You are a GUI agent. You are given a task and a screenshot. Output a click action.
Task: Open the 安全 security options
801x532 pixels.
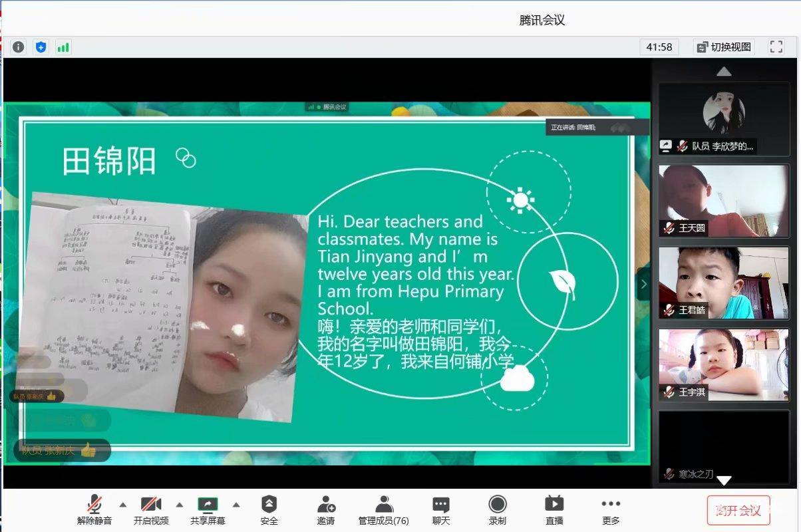(x=269, y=510)
